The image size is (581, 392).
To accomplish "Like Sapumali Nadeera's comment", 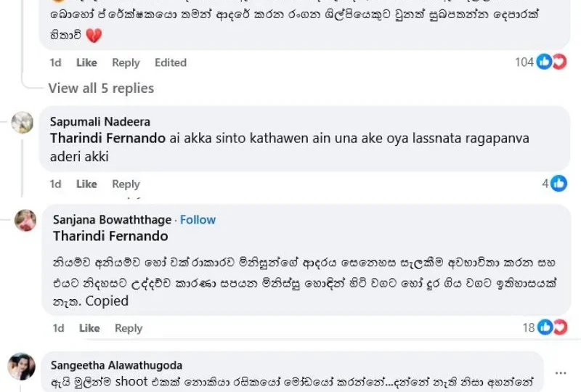I will coord(86,184).
